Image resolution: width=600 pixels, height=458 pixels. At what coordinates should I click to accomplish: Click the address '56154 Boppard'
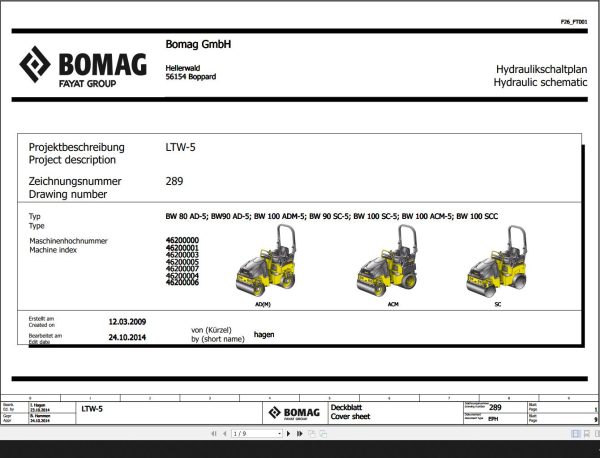(x=191, y=77)
